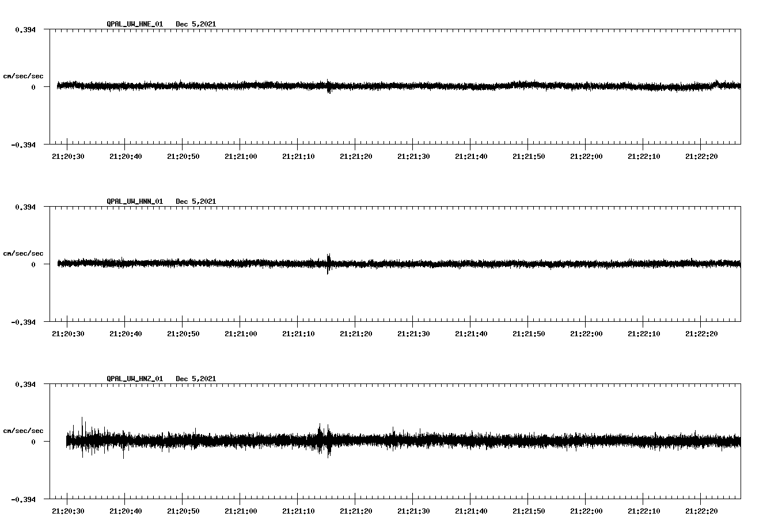Click the 21:20:40 time label on HNE plot
782x532 pixels.
(x=126, y=157)
